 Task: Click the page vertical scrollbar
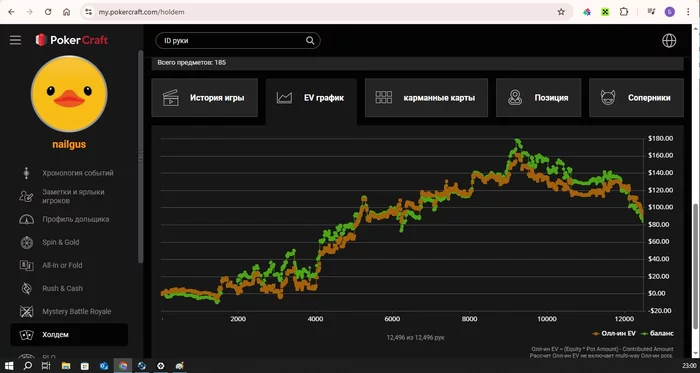pos(696,267)
